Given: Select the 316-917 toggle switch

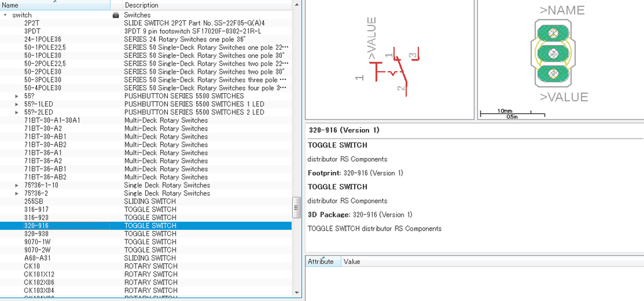Looking at the screenshot, I should tap(146, 209).
